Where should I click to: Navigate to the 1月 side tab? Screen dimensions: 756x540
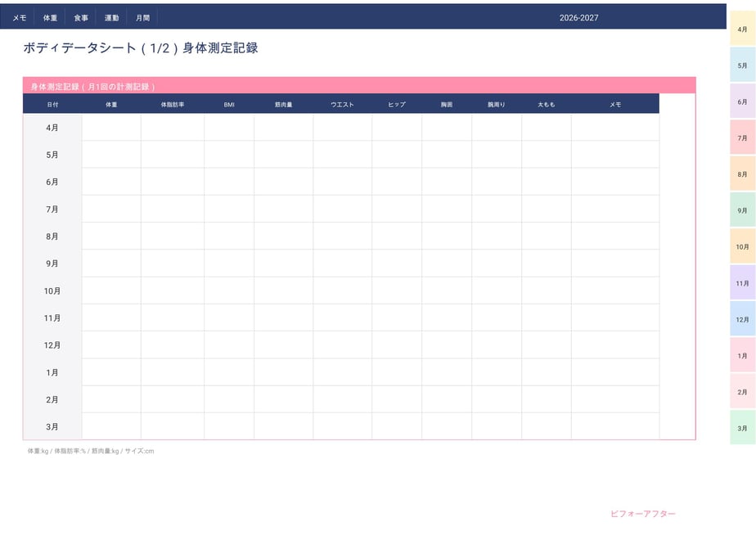pos(743,355)
